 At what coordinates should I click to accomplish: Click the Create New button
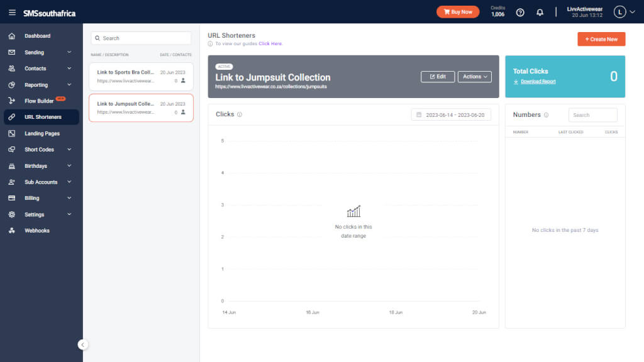click(x=601, y=39)
